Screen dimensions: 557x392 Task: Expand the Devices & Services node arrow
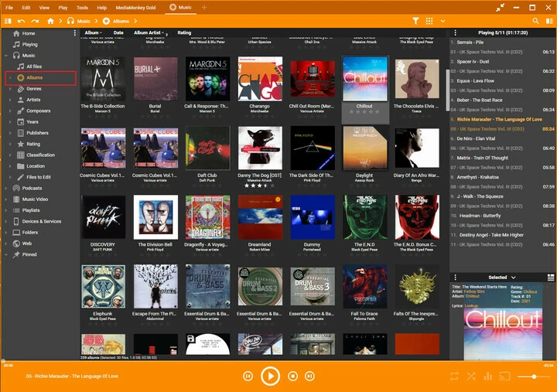[6, 221]
